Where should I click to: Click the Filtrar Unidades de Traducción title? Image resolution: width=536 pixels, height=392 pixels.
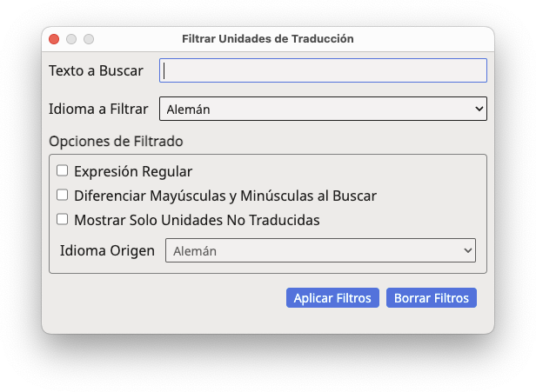pos(268,39)
